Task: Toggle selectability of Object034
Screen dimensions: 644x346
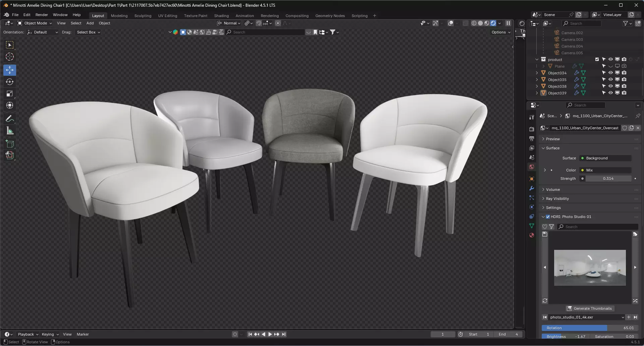Action: pos(604,73)
